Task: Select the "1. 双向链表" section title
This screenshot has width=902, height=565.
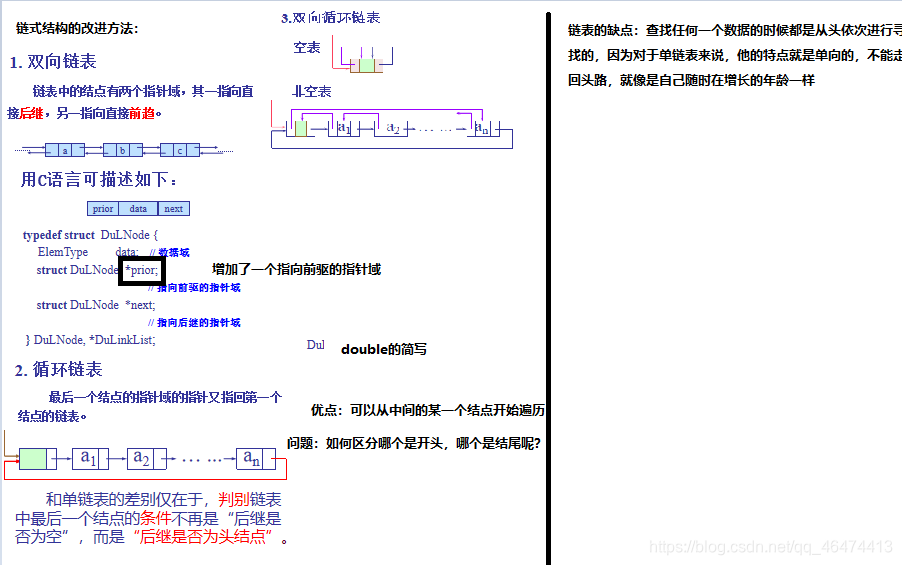Action: (x=53, y=62)
